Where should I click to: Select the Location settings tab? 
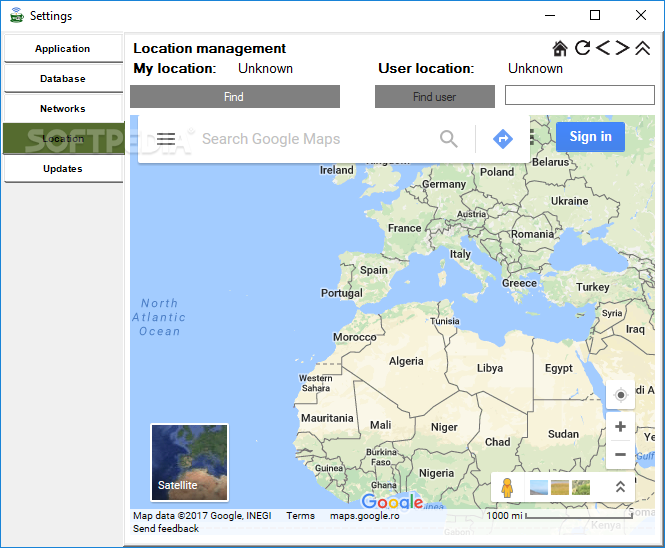[63, 139]
